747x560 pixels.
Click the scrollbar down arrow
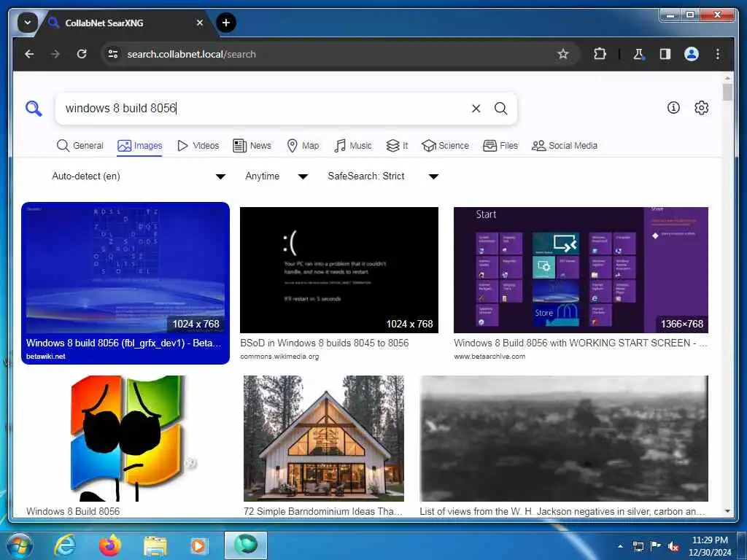[x=727, y=511]
